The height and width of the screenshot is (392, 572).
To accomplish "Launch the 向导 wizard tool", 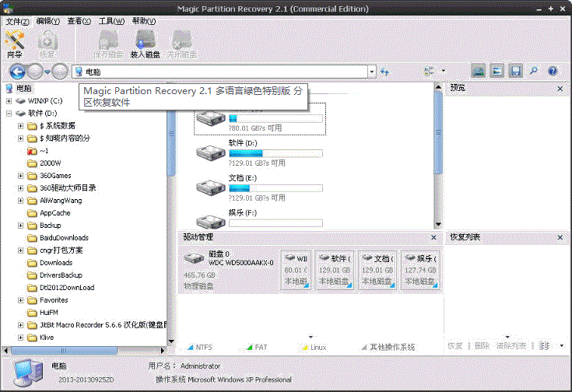I will [x=15, y=44].
